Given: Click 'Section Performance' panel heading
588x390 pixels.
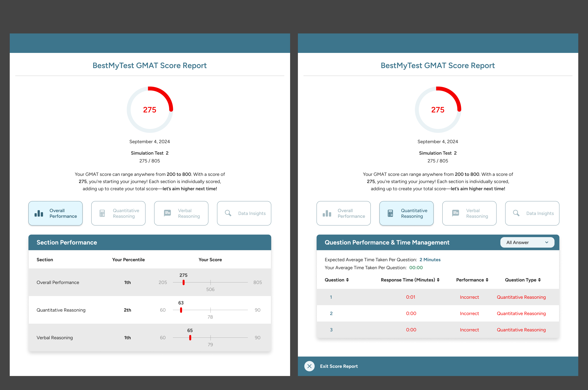Looking at the screenshot, I should [67, 243].
